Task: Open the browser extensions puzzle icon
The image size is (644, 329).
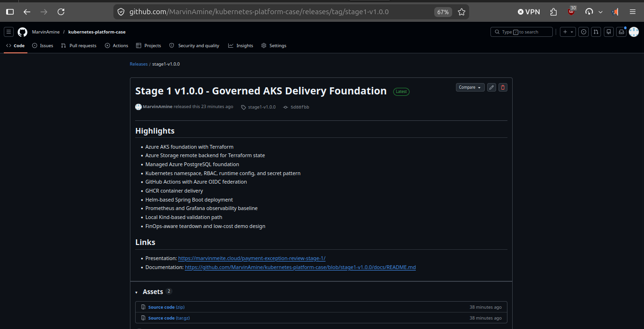Action: [554, 12]
